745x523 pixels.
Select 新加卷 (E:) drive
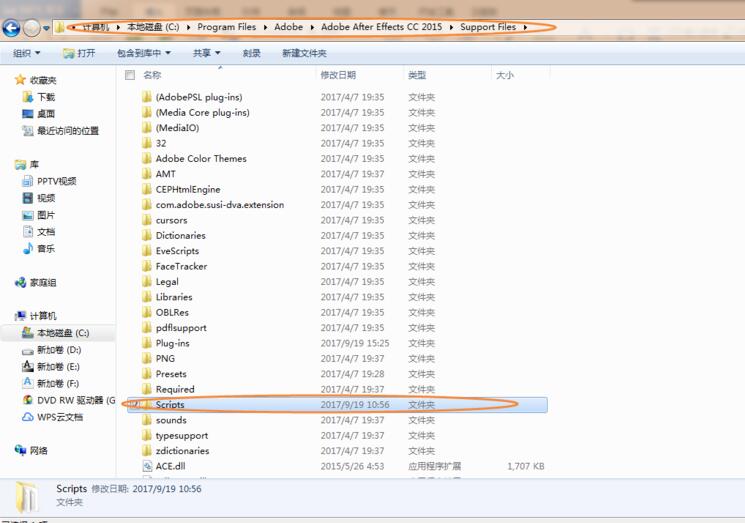(58, 367)
